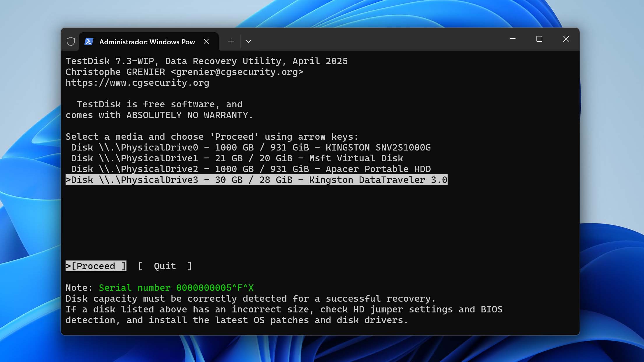
Task: Click the TestDisk 7.3-WIP header line
Action: point(207,61)
